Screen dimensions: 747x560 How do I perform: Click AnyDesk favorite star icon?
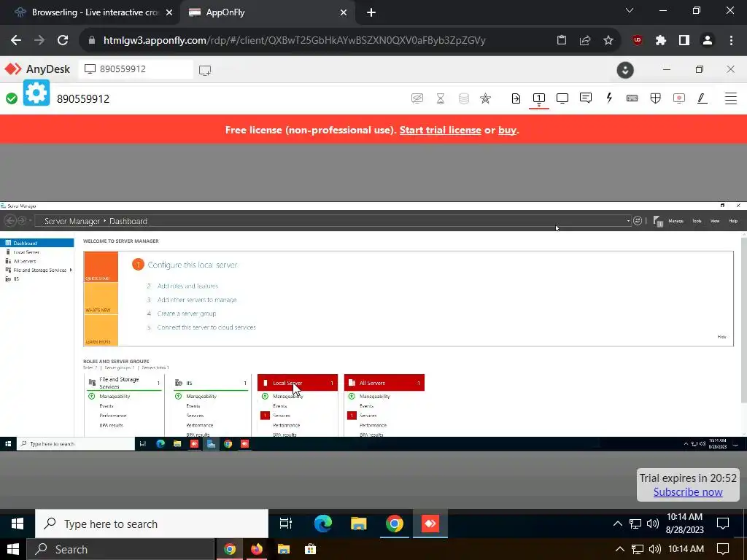[x=485, y=98]
